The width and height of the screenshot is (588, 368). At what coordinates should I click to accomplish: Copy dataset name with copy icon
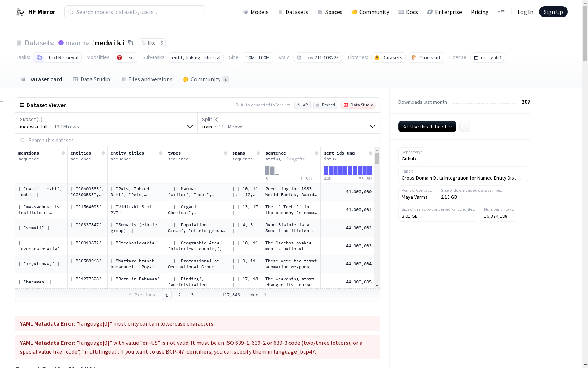tap(130, 43)
